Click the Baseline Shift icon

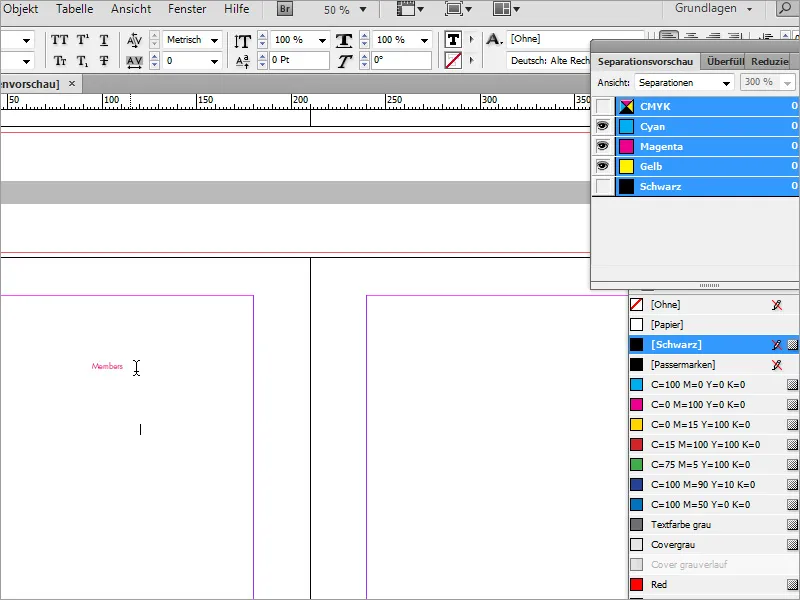click(242, 61)
